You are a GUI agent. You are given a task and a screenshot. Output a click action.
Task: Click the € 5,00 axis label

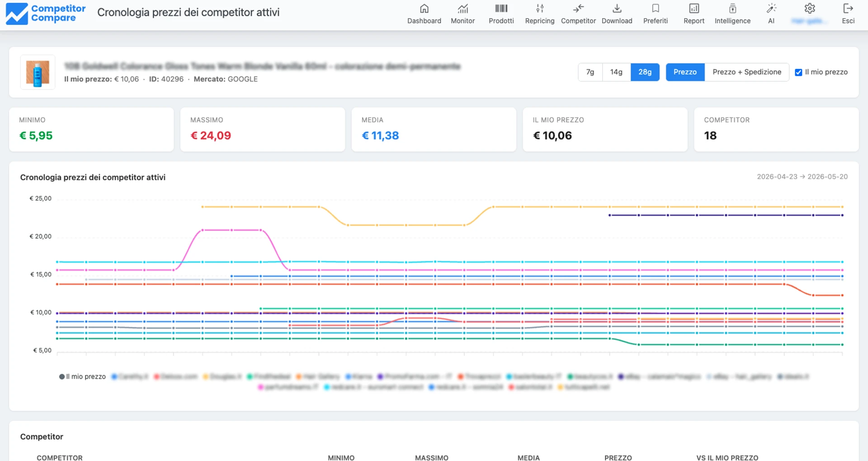(x=42, y=350)
